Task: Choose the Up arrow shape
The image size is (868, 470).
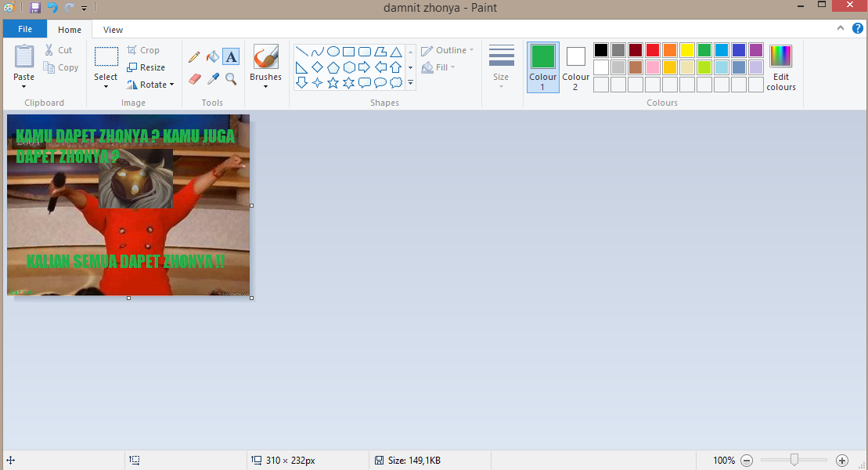Action: [x=396, y=67]
